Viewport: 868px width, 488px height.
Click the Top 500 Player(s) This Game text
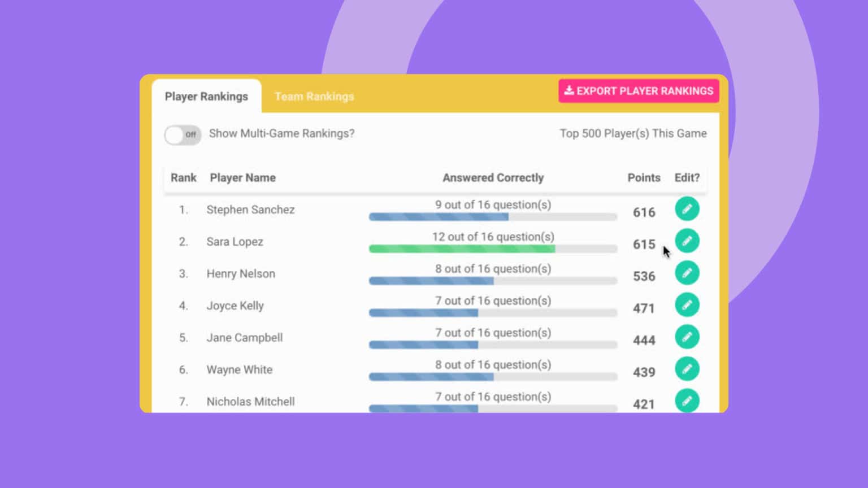[x=632, y=134]
